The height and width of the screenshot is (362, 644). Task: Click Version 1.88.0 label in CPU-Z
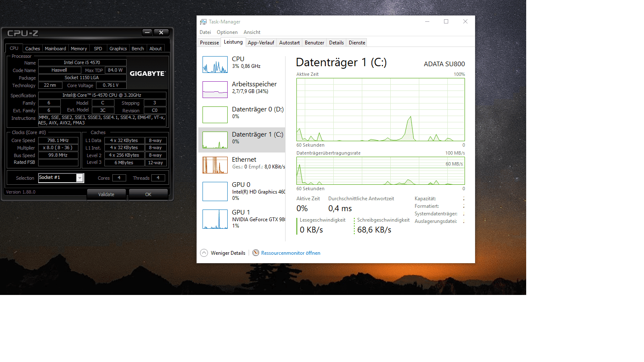tap(21, 192)
